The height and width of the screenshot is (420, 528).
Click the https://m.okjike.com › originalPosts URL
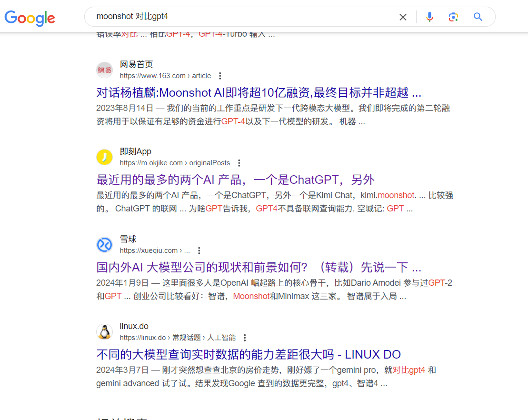[x=175, y=163]
